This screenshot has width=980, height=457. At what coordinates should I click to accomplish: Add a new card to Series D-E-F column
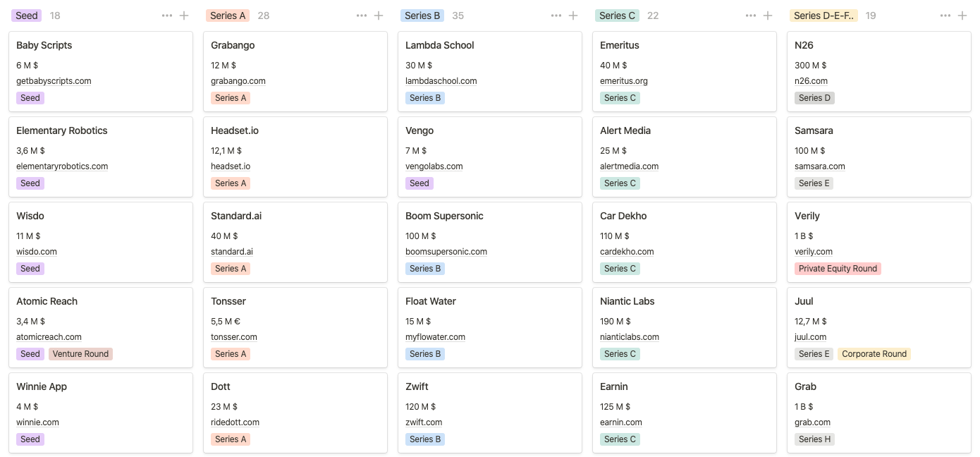[x=962, y=16]
